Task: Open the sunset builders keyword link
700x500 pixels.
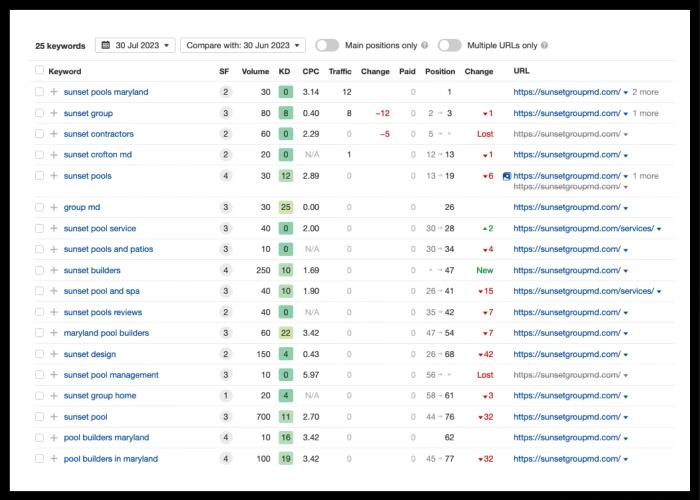Action: [x=92, y=270]
